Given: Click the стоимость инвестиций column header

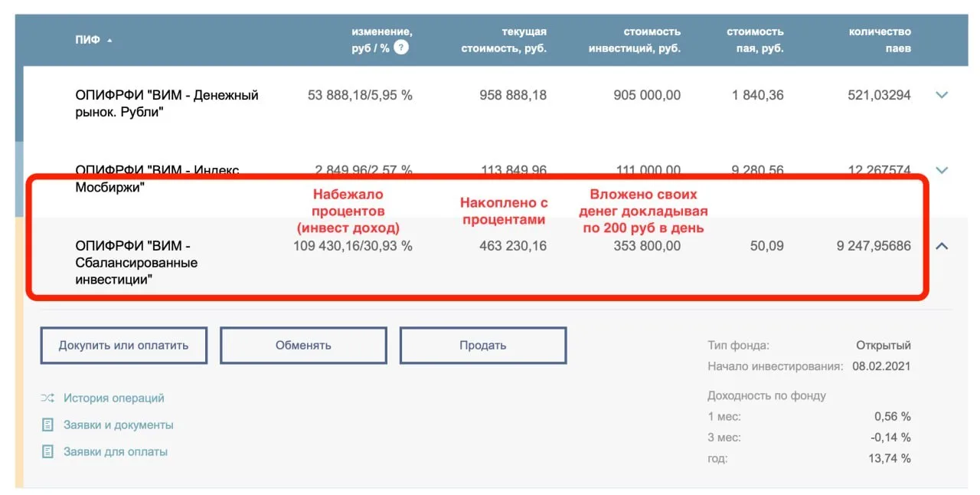Looking at the screenshot, I should pyautogui.click(x=635, y=40).
